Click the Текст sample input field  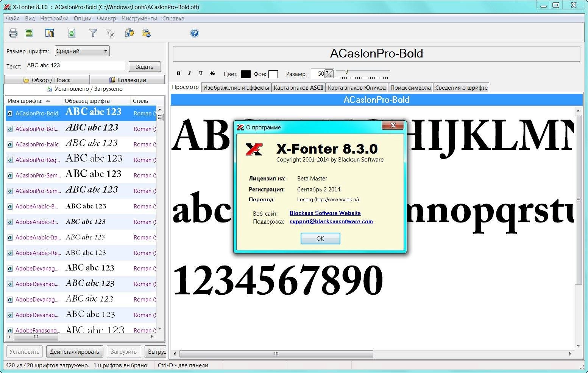[75, 65]
